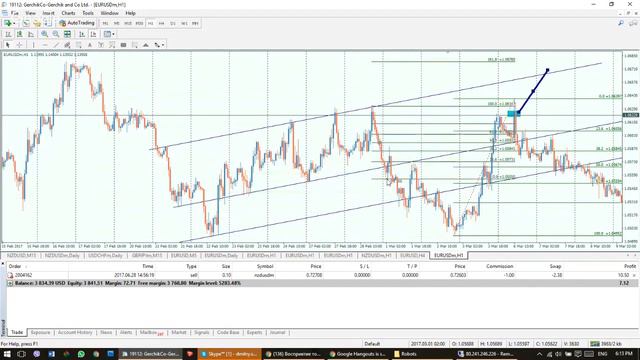Switch to EURUSD,M5 chart tab
Viewport: 640px width, 360px height.
tap(184, 256)
